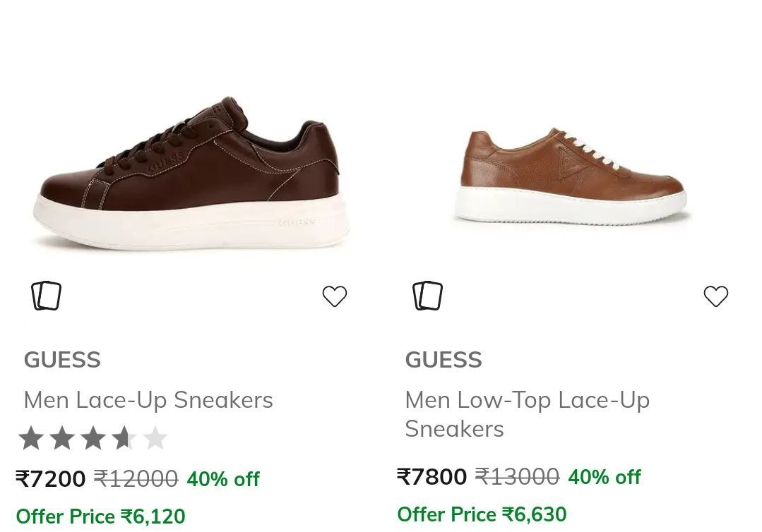Click the first filled star in rating

(x=31, y=438)
